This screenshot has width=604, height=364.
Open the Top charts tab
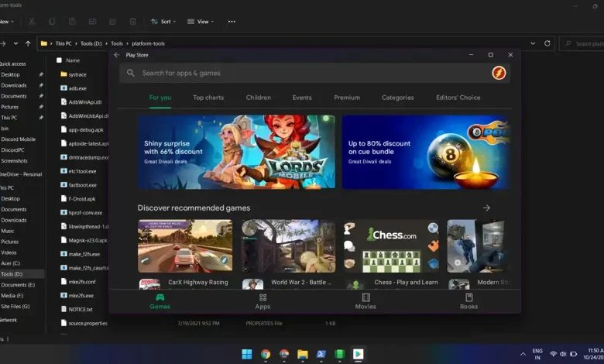click(x=208, y=98)
